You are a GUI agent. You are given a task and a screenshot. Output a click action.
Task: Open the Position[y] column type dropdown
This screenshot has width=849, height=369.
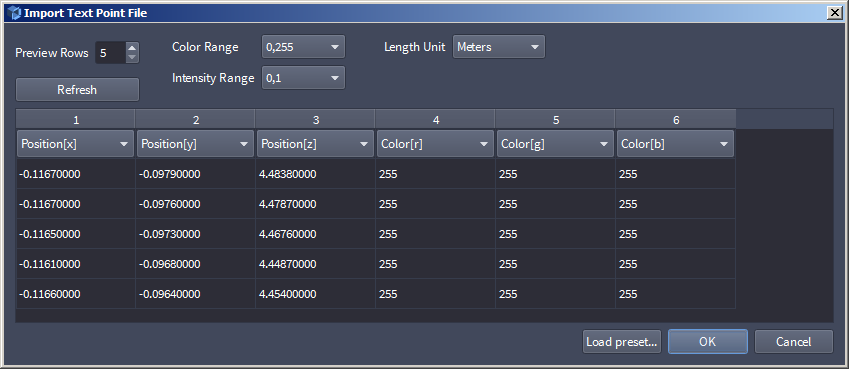tap(195, 144)
